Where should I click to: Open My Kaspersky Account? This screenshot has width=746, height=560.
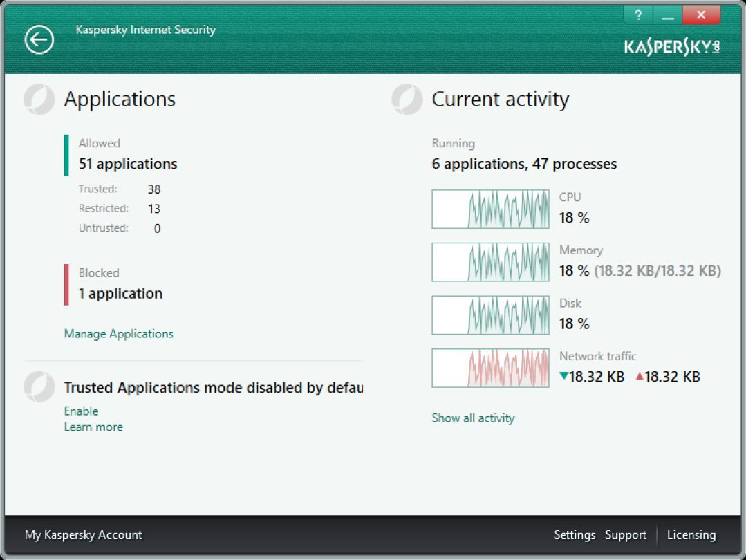84,535
